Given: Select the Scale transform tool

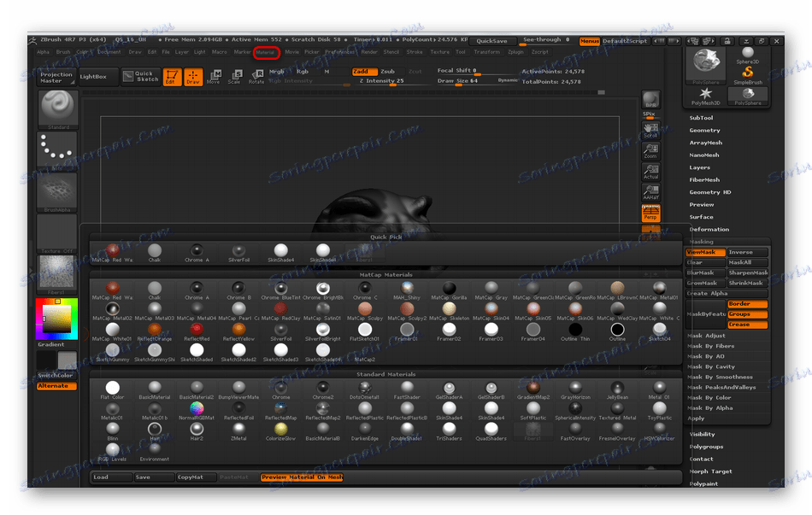Looking at the screenshot, I should [x=234, y=77].
